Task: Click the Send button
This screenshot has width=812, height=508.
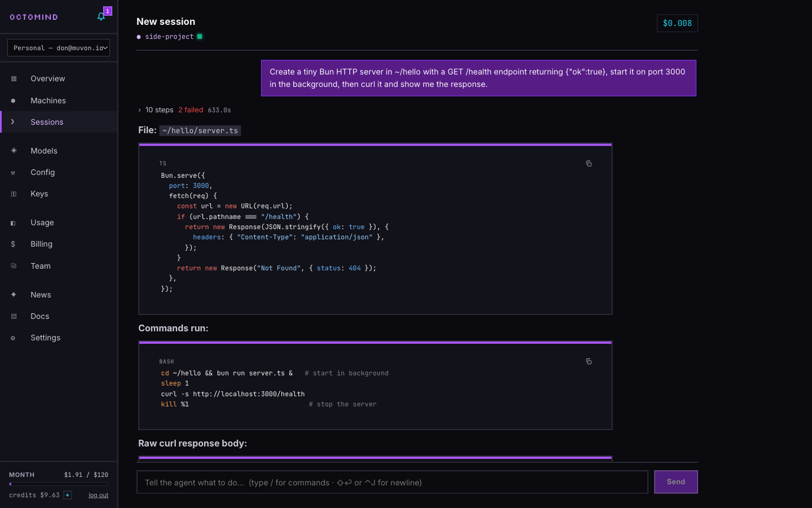Action: (x=676, y=482)
